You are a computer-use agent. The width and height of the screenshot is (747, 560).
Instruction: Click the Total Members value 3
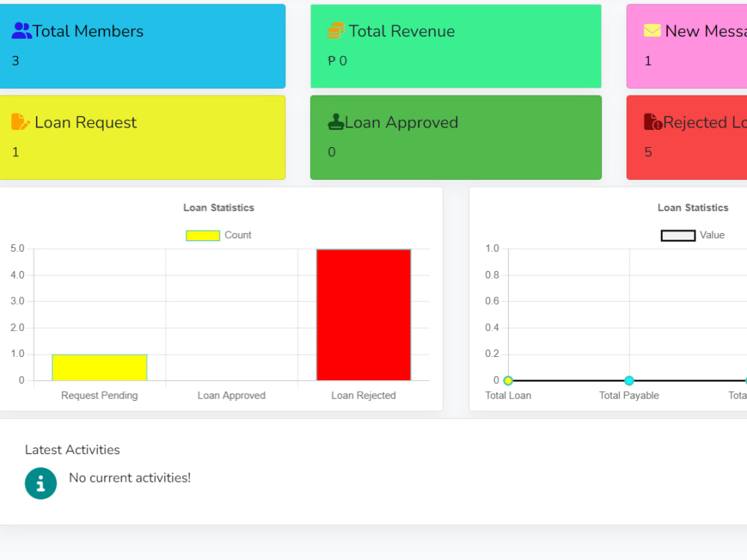tap(16, 61)
